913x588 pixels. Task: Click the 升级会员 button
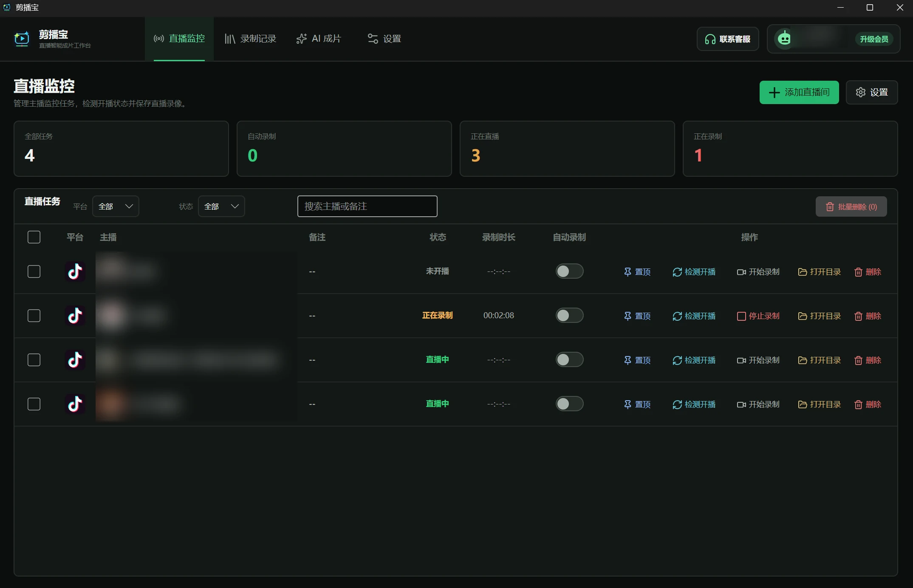(874, 39)
